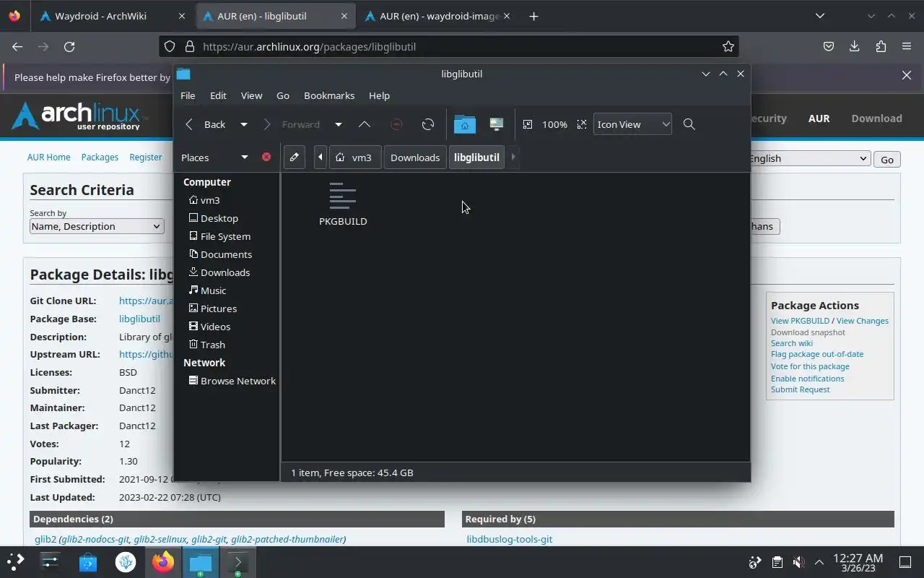The image size is (924, 578).
Task: Reload page in Firefox
Action: coord(69,46)
